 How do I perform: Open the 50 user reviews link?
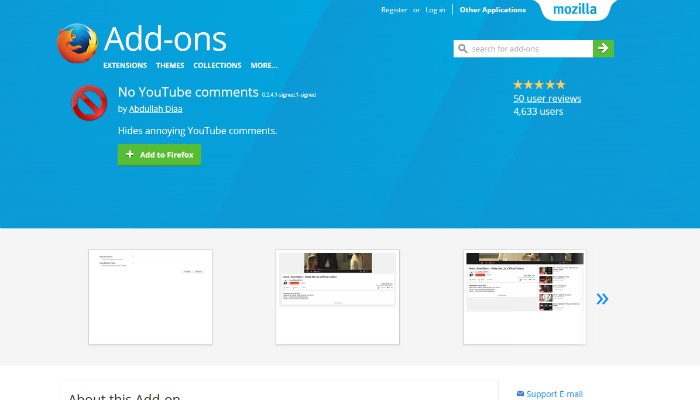click(x=547, y=99)
